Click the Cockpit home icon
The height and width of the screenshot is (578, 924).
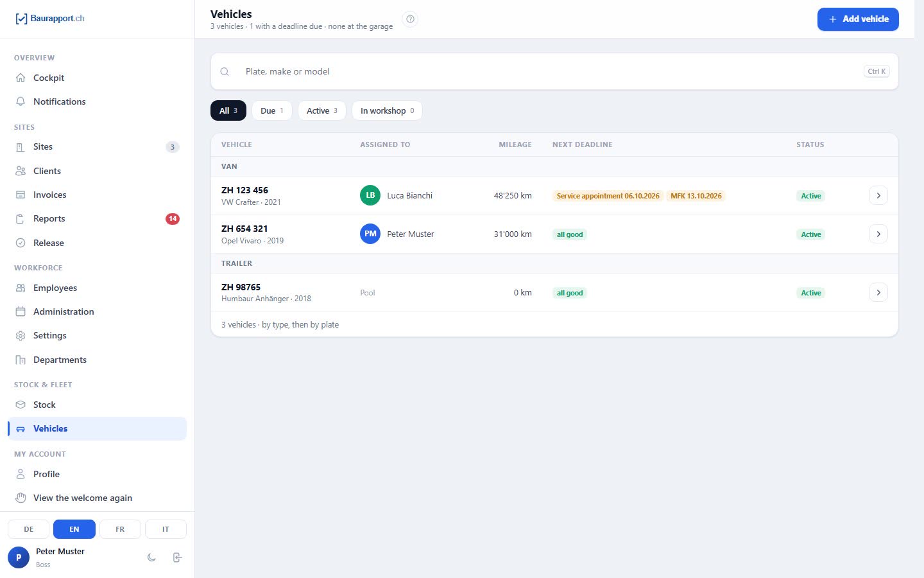[x=21, y=78]
